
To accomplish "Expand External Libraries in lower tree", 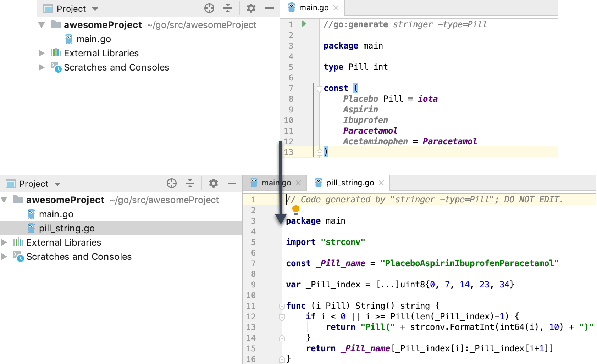I will click(4, 242).
